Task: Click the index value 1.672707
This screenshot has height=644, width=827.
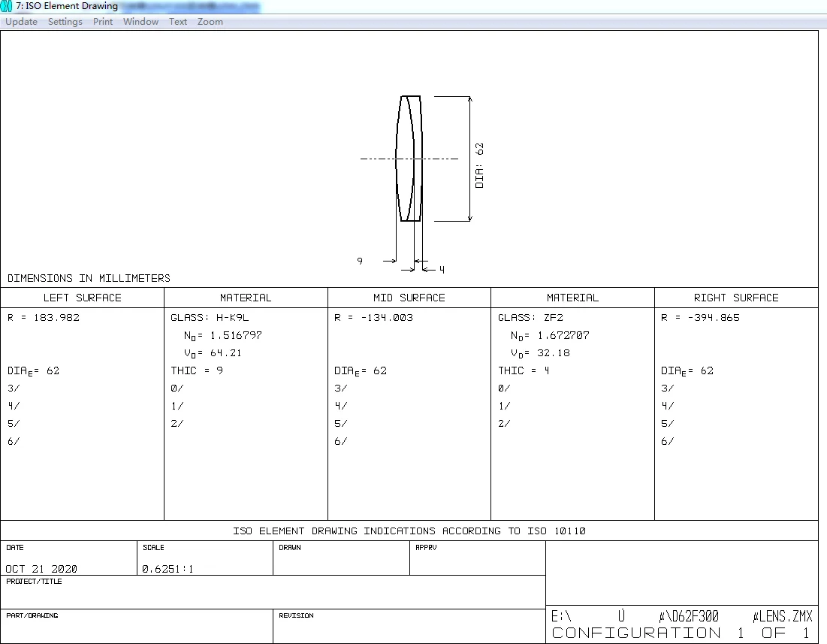Action: (x=563, y=335)
